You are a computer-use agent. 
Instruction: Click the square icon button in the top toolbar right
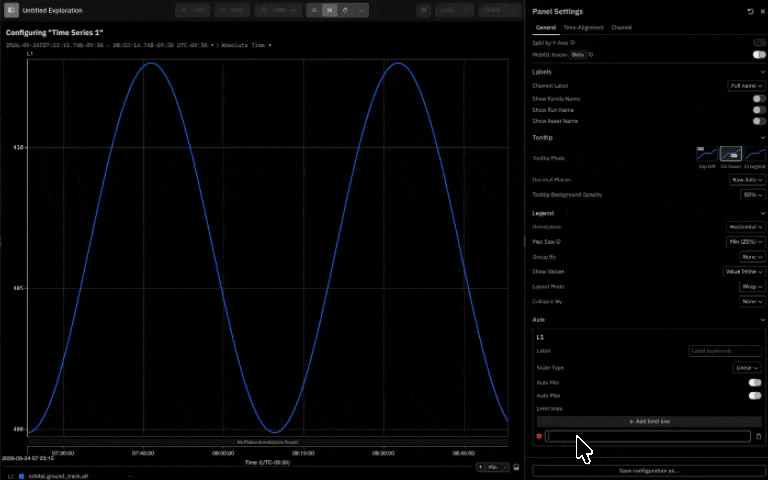coord(424,10)
